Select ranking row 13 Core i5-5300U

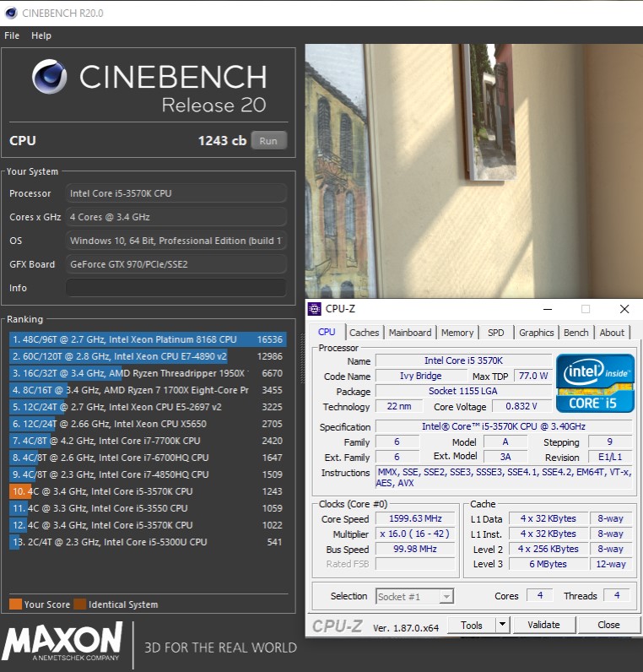coord(148,542)
